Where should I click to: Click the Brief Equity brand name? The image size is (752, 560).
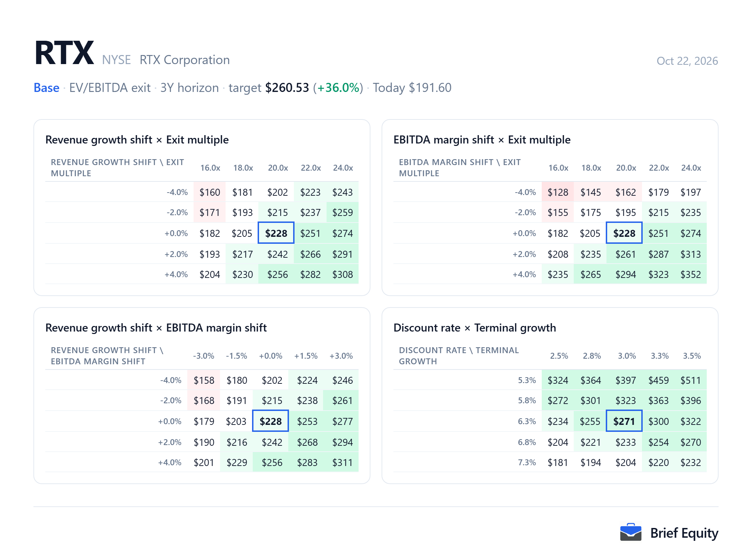click(684, 533)
